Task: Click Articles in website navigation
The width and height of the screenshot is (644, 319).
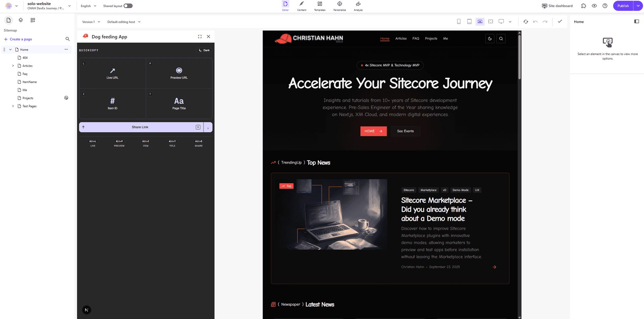Action: point(401,39)
